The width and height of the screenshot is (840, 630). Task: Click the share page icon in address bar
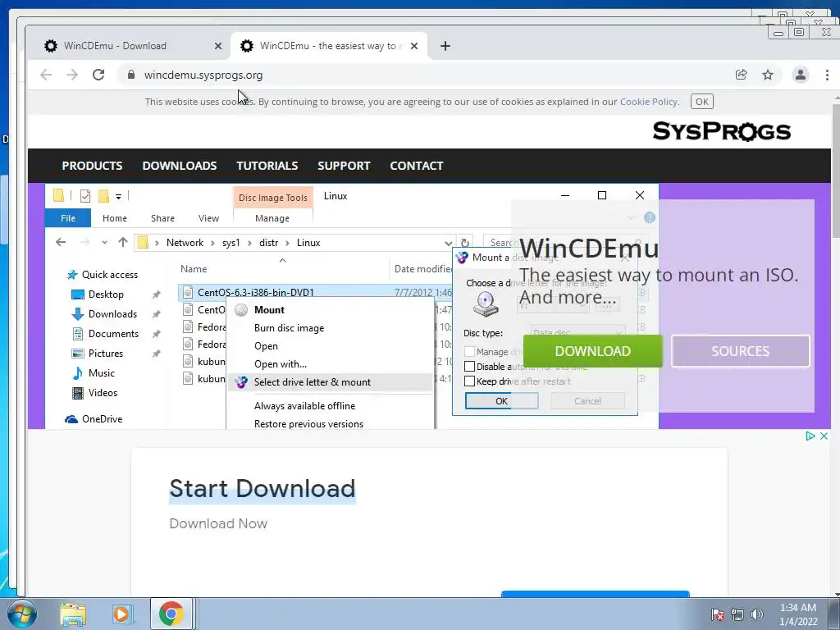coord(742,75)
